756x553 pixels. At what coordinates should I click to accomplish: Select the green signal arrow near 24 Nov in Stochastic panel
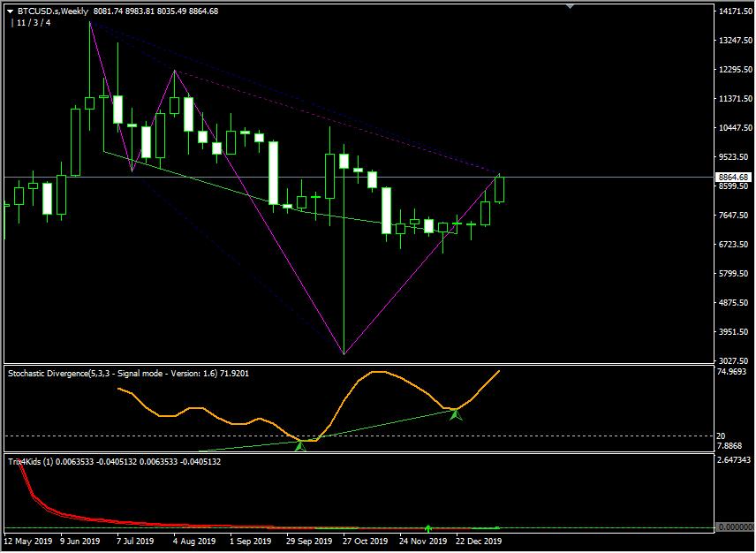[x=456, y=413]
